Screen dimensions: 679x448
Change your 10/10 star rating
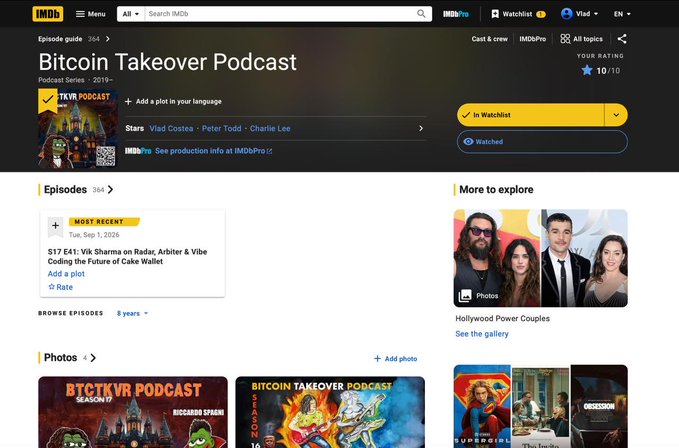[601, 71]
